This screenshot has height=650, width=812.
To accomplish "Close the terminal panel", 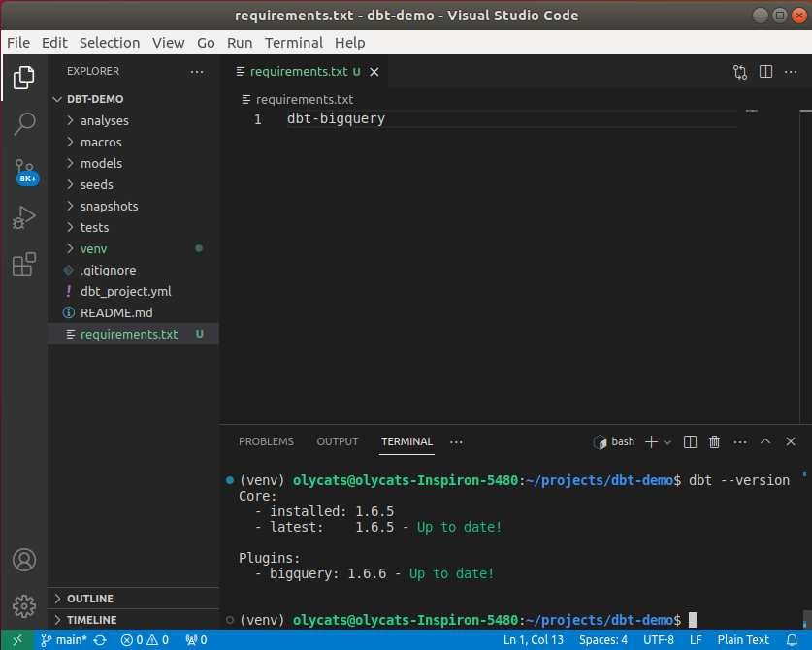I will [x=791, y=441].
